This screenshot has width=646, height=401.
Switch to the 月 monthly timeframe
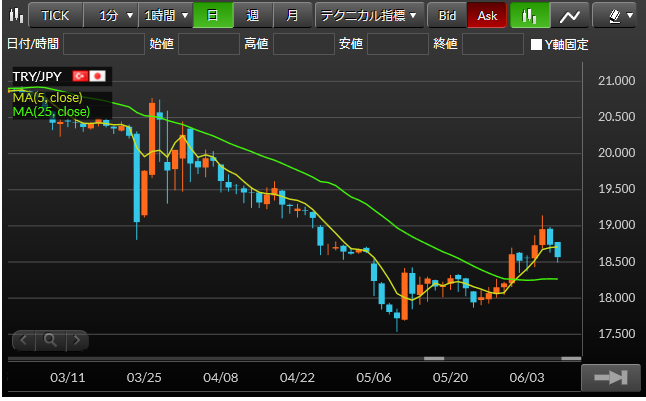(292, 16)
